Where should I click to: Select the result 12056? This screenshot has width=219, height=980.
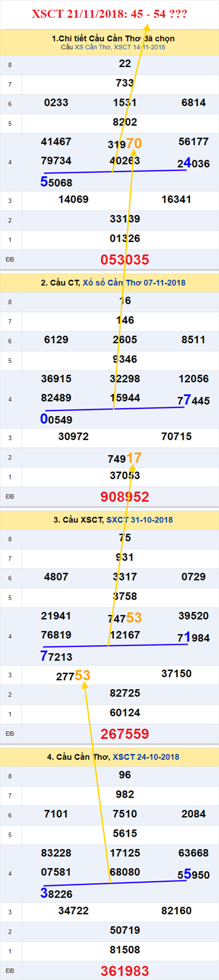click(x=193, y=379)
